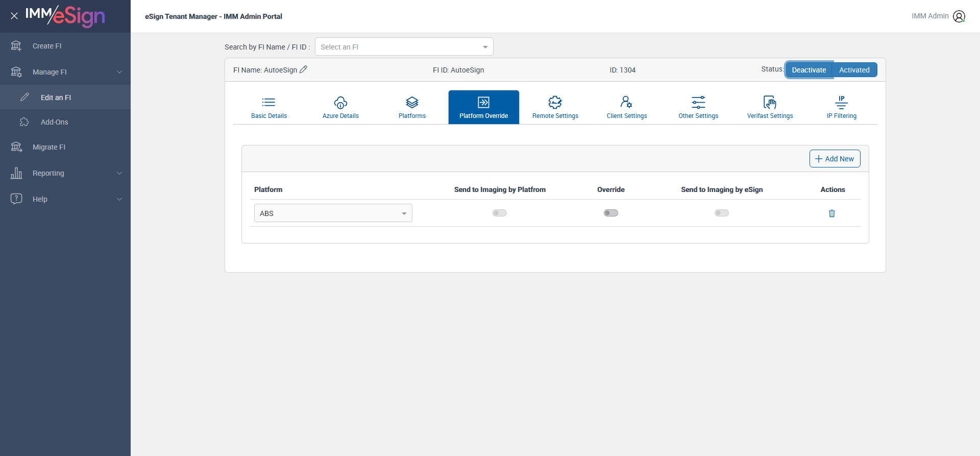980x456 pixels.
Task: Expand the Help menu chevron
Action: [x=119, y=199]
